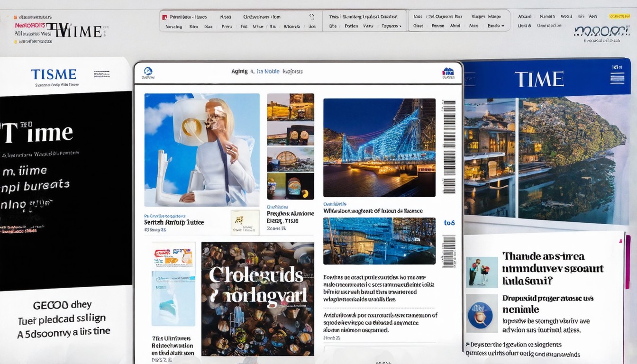Click the red square icon in top toolbar
This screenshot has height=364, width=637.
point(164,17)
